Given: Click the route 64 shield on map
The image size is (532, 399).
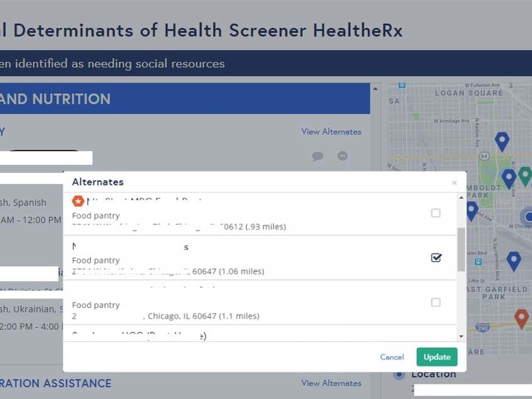Looking at the screenshot, I should tap(484, 156).
